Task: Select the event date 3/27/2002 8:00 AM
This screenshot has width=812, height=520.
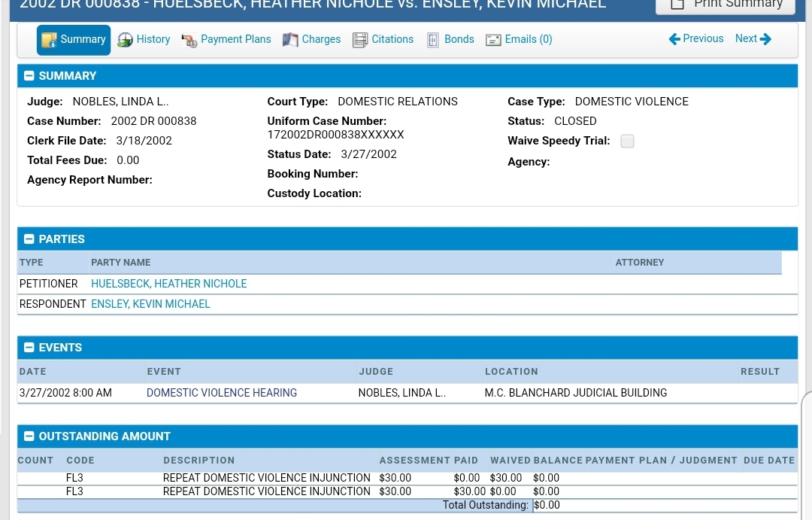Action: pos(65,393)
